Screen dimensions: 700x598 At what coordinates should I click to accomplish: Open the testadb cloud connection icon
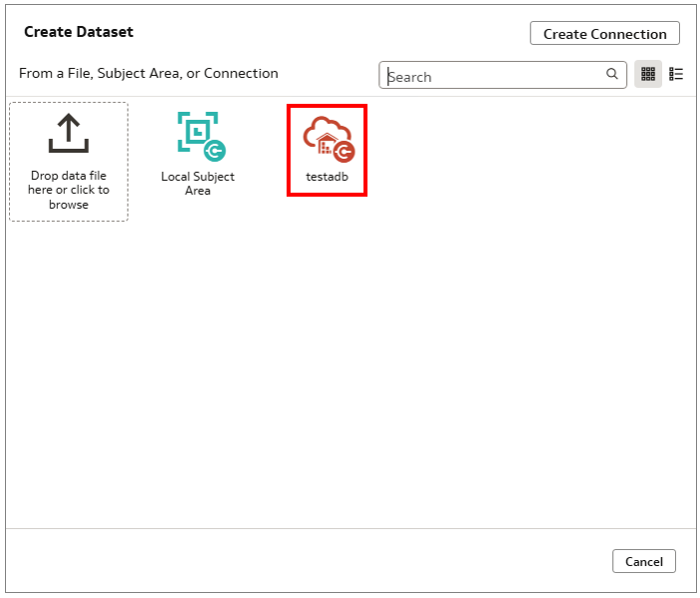tap(328, 138)
